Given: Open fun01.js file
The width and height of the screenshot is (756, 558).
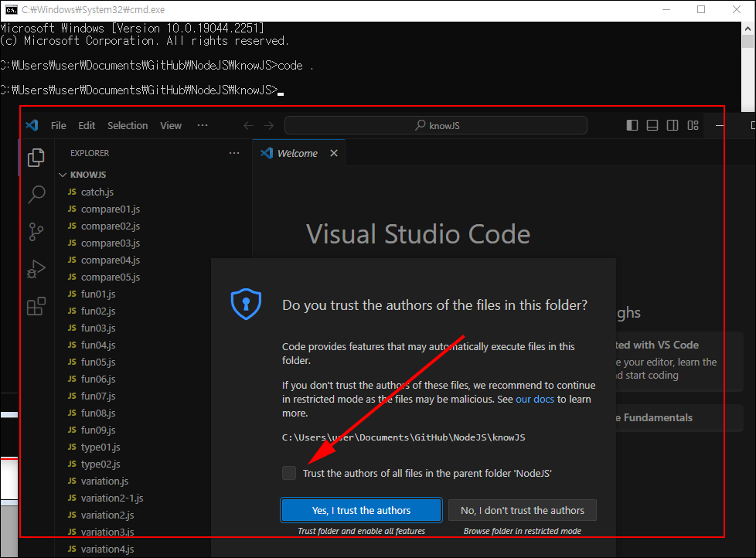Looking at the screenshot, I should 98,294.
